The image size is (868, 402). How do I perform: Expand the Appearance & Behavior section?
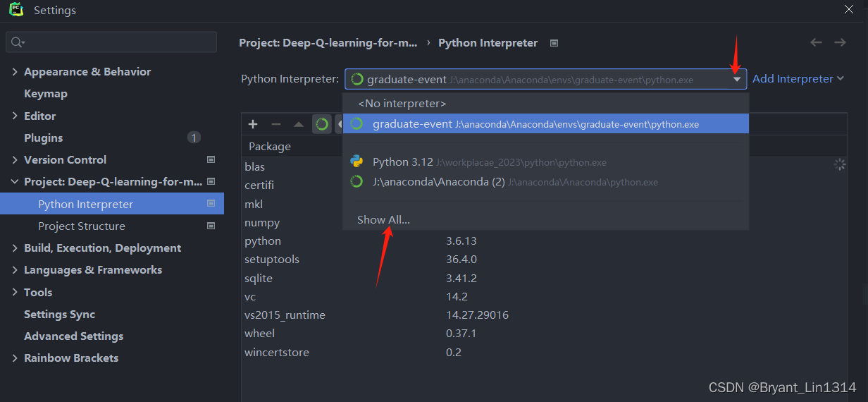(15, 72)
